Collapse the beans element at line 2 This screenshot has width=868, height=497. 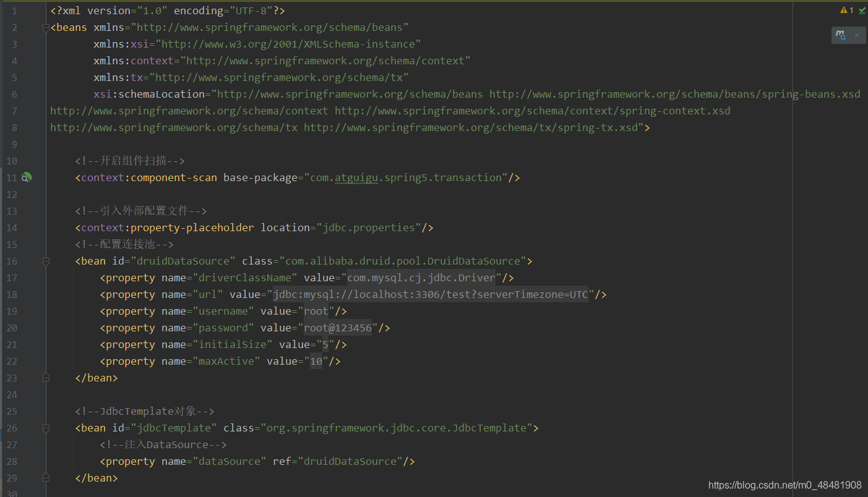click(x=45, y=27)
